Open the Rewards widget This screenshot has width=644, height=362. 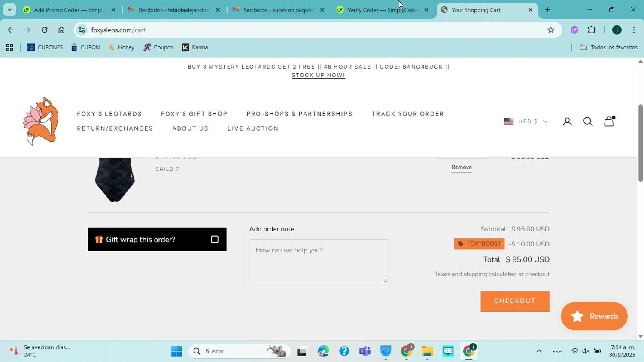click(594, 316)
